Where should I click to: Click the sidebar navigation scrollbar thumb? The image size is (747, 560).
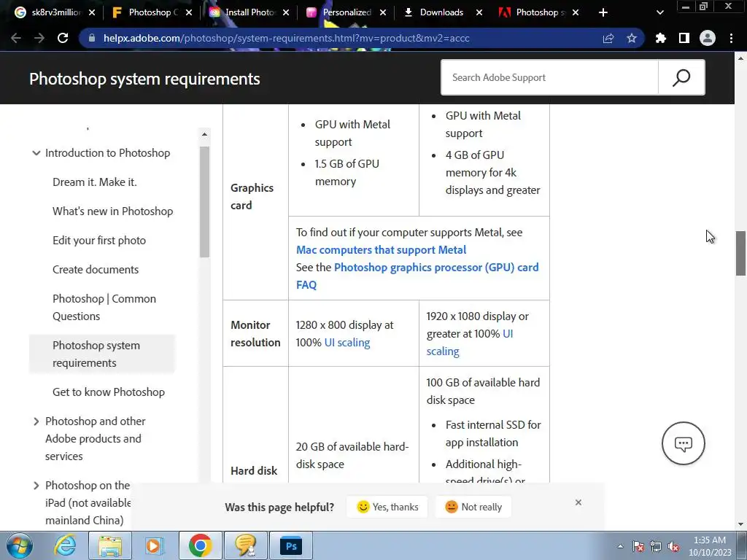pyautogui.click(x=204, y=202)
